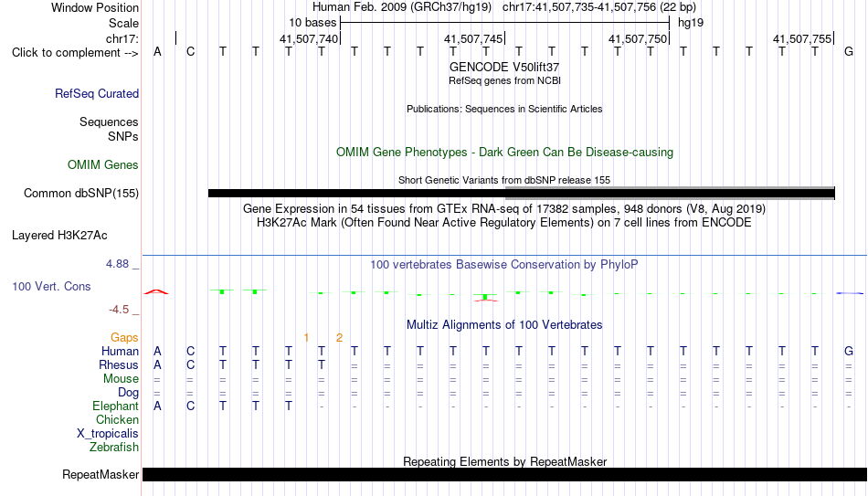Click the GENCODE V50lift37 track title
This screenshot has height=496, width=868.
[x=504, y=67]
